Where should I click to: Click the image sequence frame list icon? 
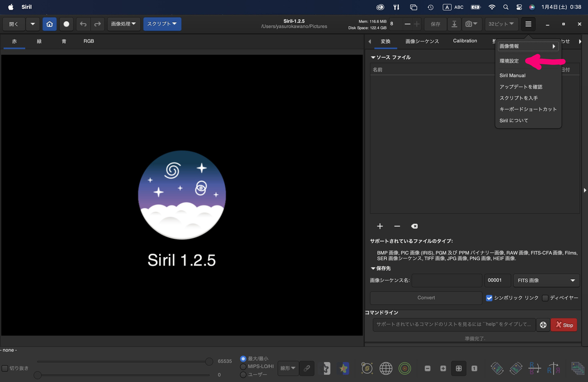click(x=577, y=368)
